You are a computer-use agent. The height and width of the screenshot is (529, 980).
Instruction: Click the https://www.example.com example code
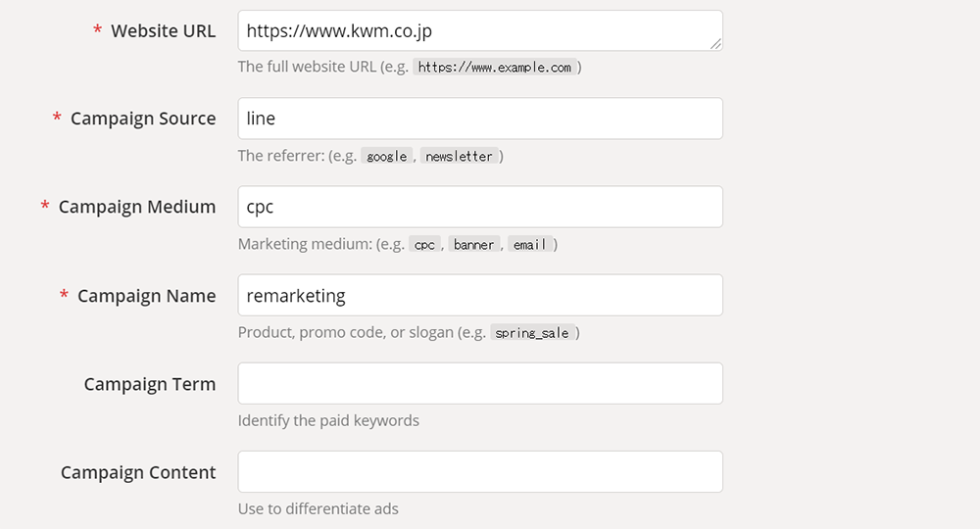coord(494,67)
